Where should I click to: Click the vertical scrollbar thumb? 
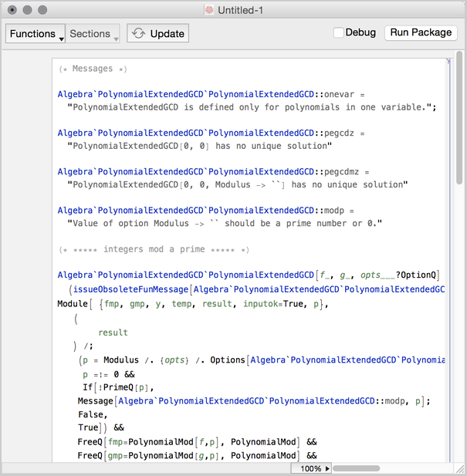(460, 116)
